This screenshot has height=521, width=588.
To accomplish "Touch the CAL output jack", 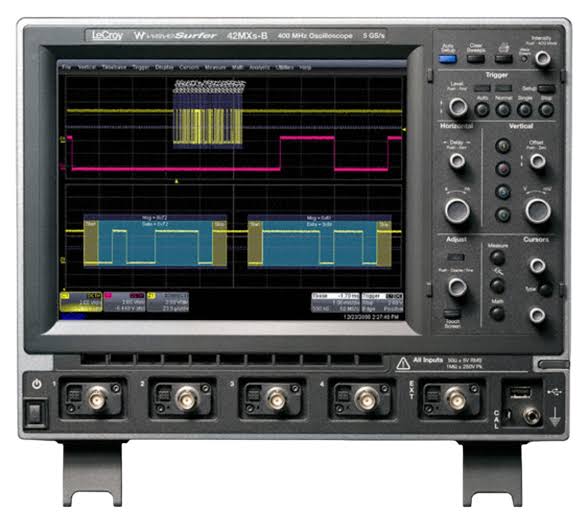I will [531, 416].
